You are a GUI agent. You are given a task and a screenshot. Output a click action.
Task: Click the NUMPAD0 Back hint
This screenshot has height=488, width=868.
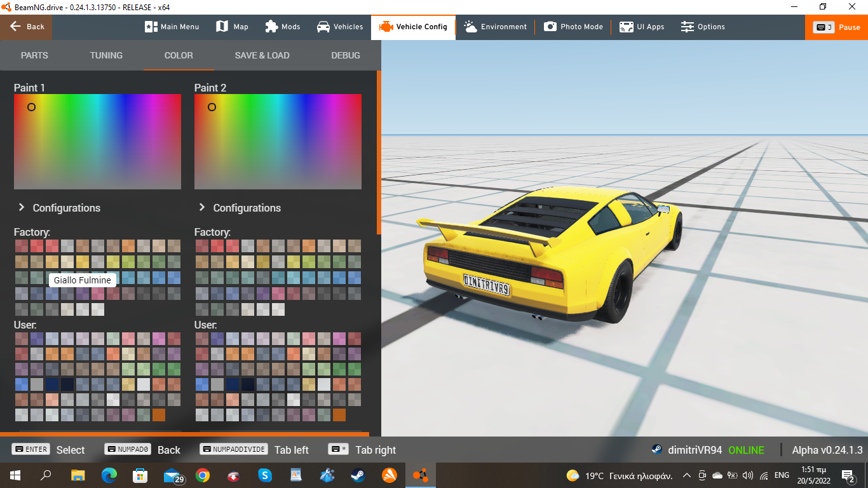(142, 450)
